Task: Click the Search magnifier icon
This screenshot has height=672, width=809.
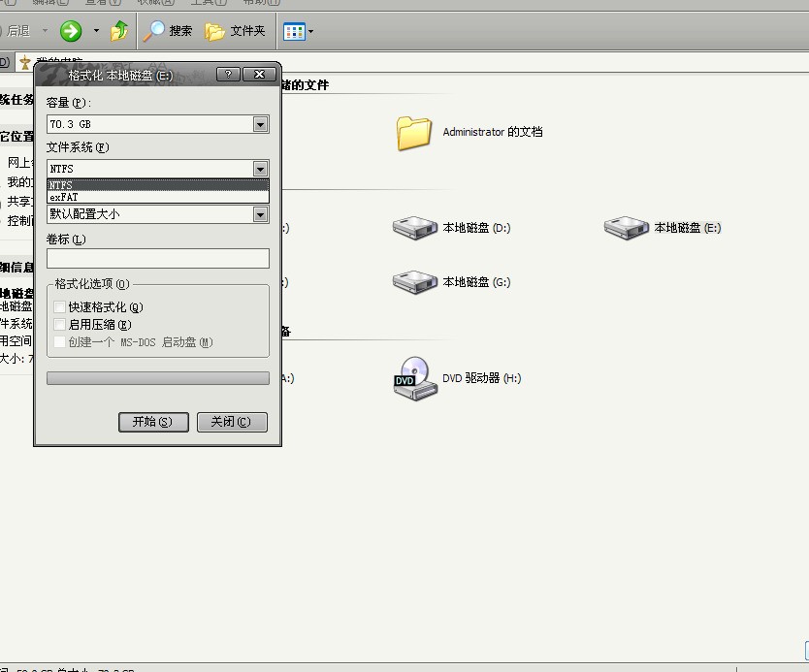Action: coord(153,31)
